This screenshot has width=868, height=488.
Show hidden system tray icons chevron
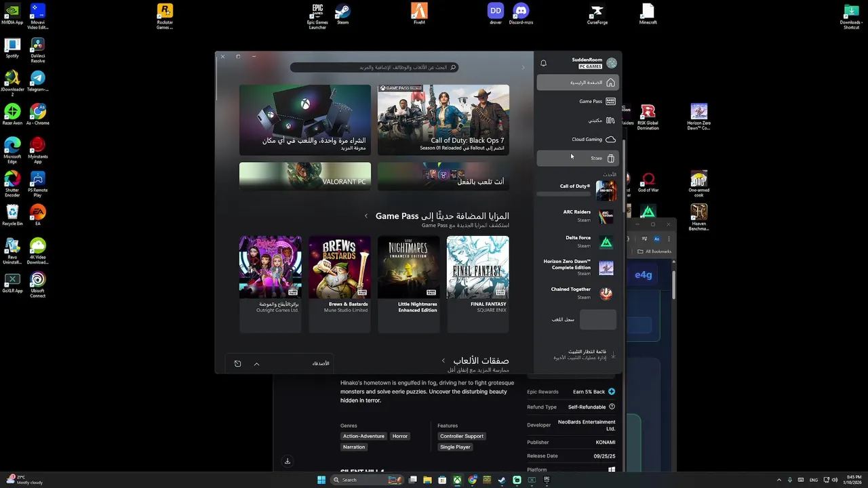click(x=778, y=480)
